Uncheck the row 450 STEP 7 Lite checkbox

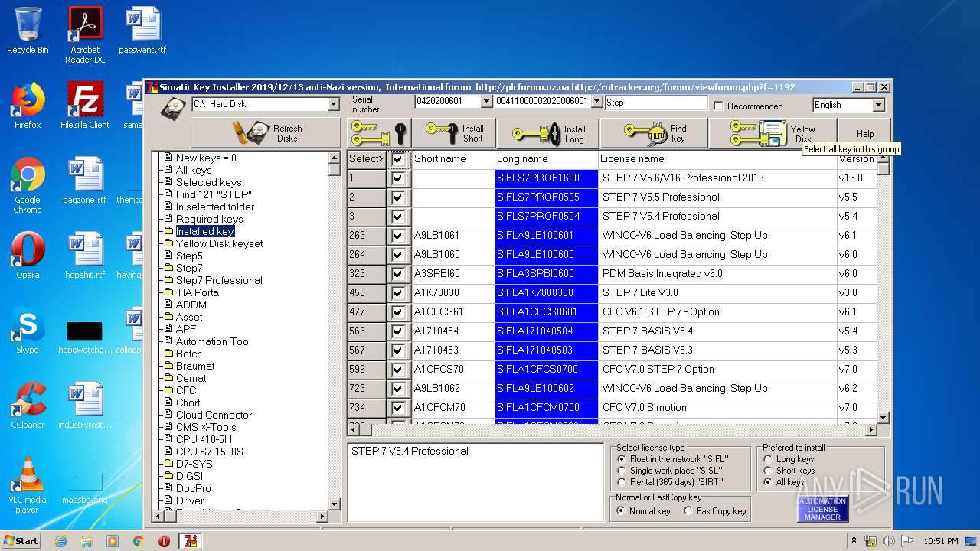pos(397,293)
